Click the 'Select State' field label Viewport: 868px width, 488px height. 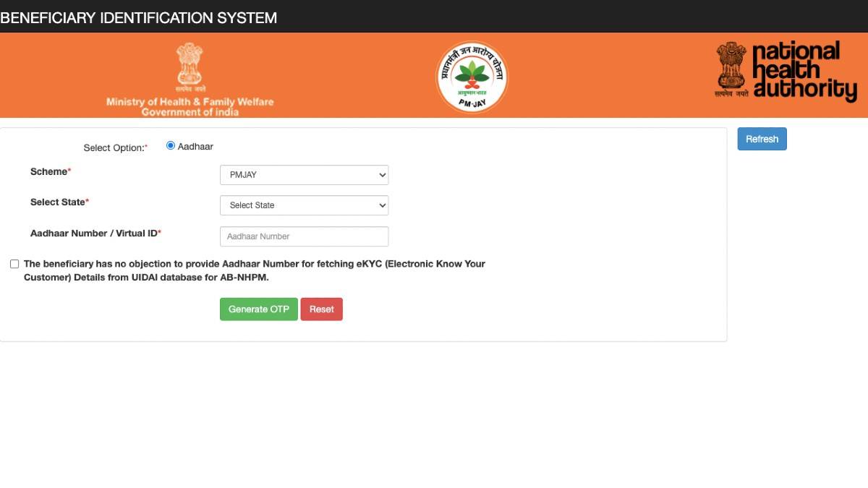coord(59,202)
